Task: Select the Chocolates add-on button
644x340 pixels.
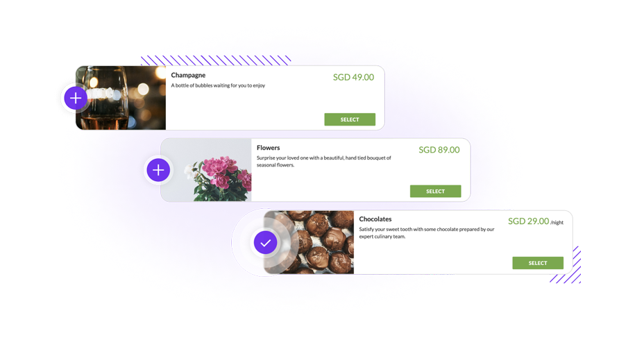Action: [x=538, y=263]
